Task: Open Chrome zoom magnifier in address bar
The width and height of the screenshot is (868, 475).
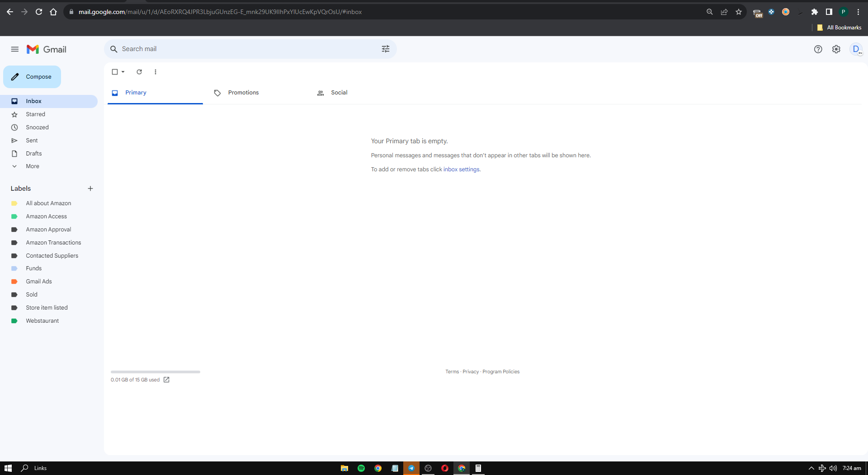Action: click(710, 12)
